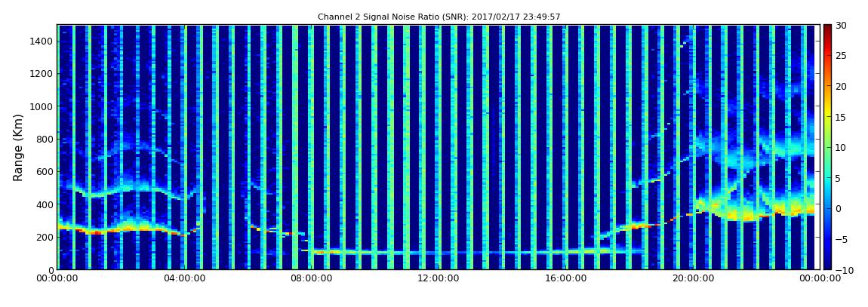Click the colorbar value 10
This screenshot has width=868, height=307.
click(841, 147)
